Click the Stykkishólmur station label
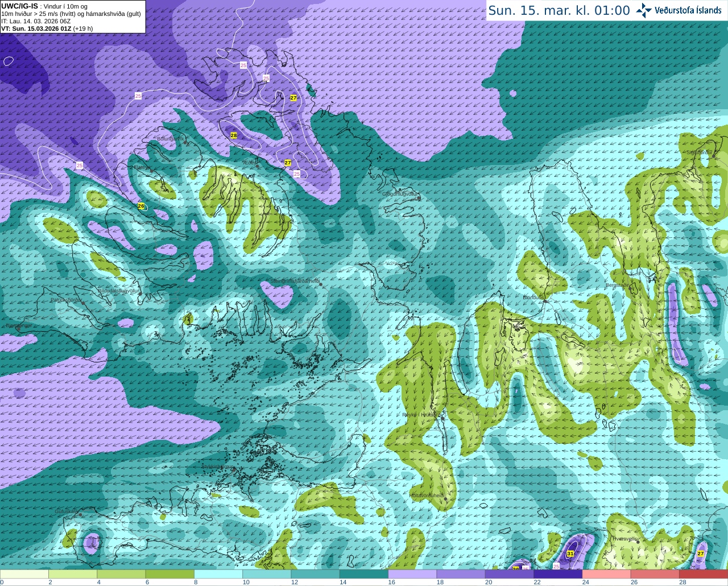 (x=218, y=467)
